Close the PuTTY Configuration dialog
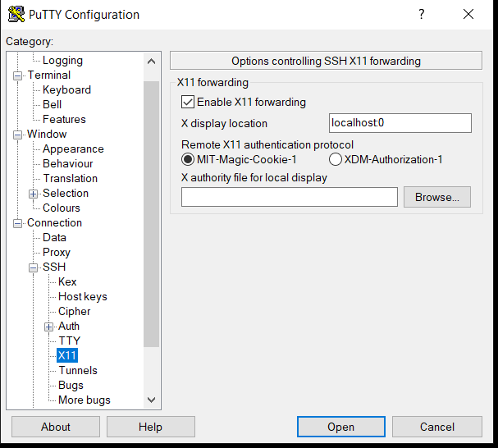Viewport: 498px width, 448px height. pos(468,14)
